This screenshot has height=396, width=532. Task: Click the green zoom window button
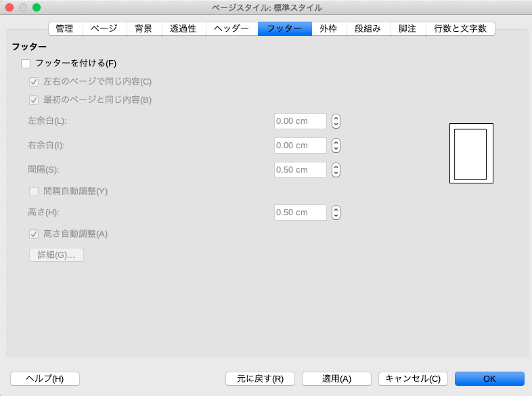click(x=37, y=7)
